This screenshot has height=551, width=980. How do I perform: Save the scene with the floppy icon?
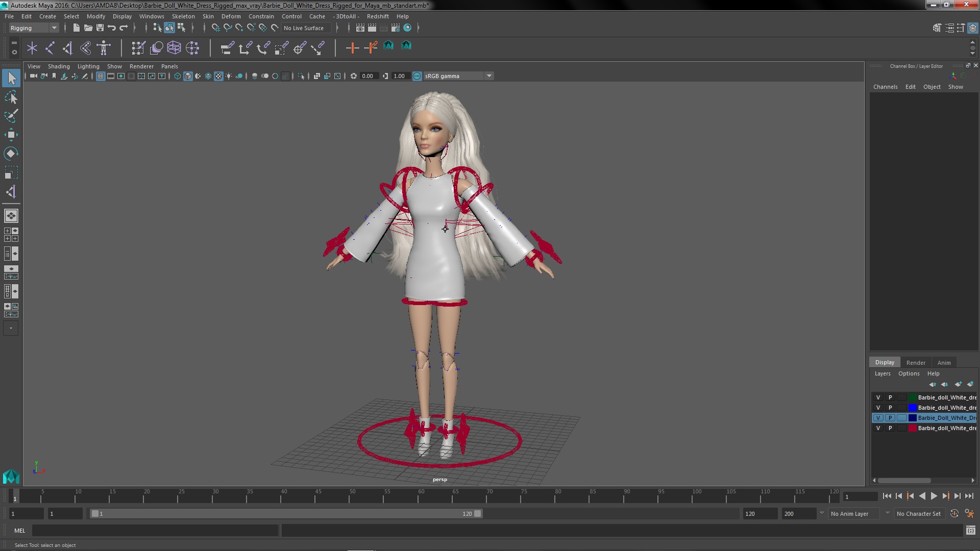coord(100,28)
